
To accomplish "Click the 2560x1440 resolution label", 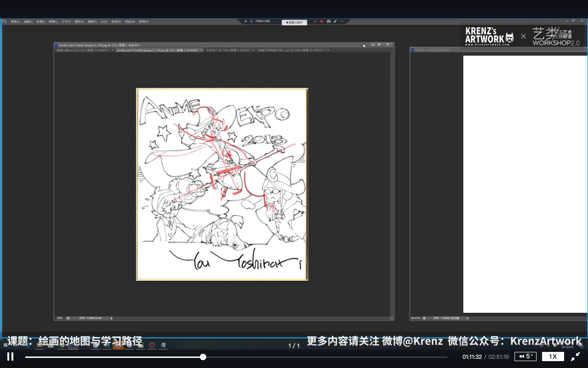I will tap(262, 21).
